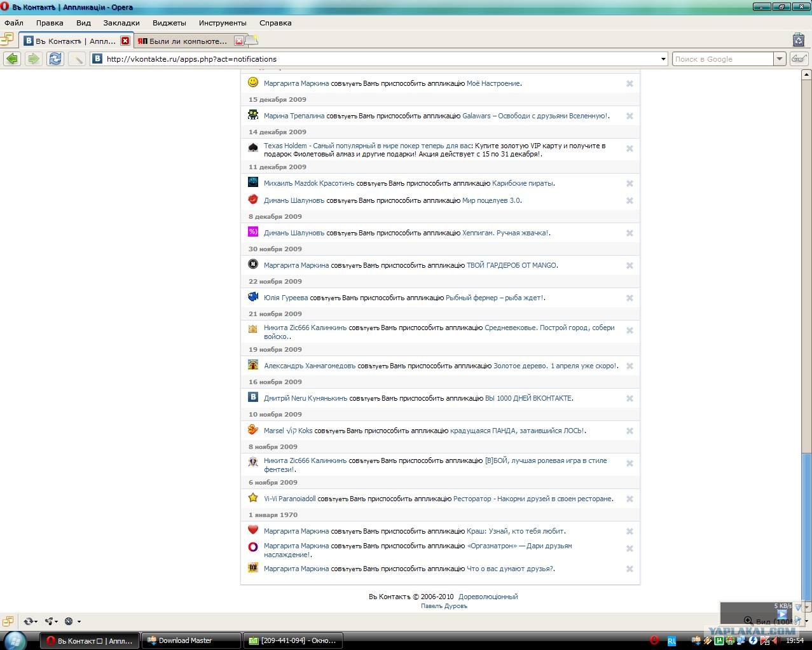Click the smiley icon for Моё Настроение

(x=253, y=82)
